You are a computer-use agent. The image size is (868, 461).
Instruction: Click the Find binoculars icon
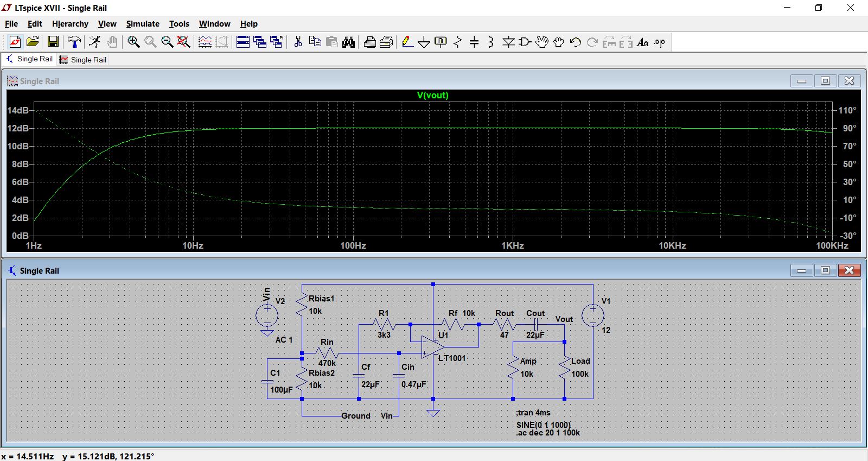(349, 42)
